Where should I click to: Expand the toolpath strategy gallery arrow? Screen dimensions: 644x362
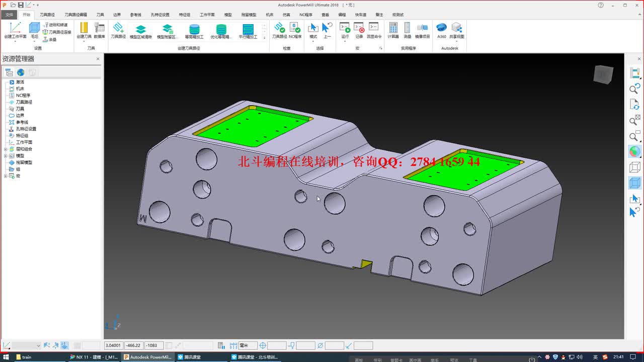pyautogui.click(x=264, y=38)
